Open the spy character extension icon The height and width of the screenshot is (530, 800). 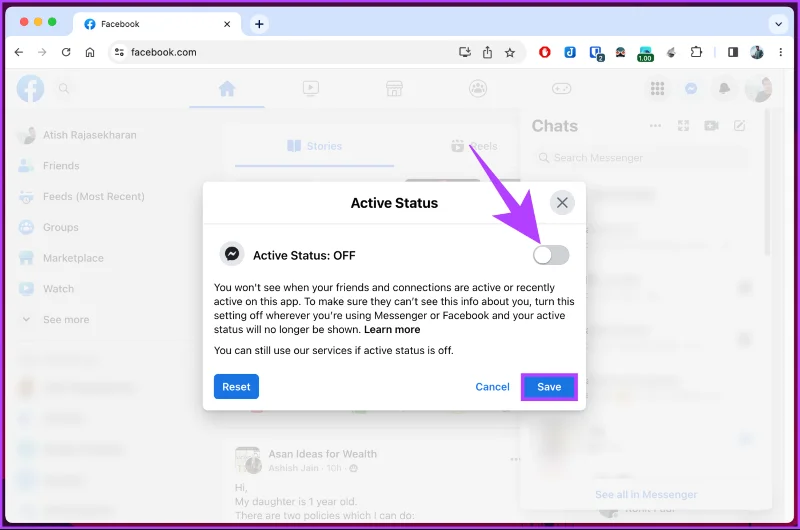[x=620, y=52]
